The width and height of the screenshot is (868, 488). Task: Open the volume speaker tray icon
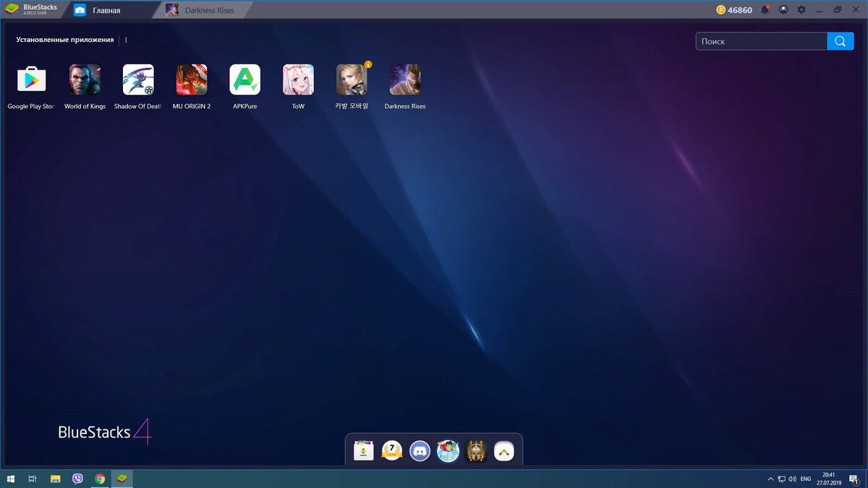[x=793, y=479]
